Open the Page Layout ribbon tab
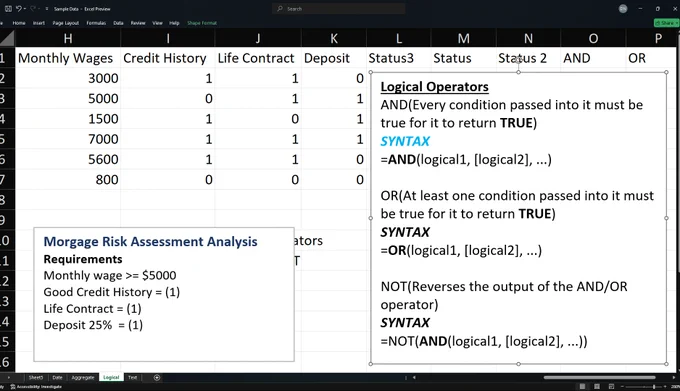This screenshot has width=680, height=391. pos(65,23)
